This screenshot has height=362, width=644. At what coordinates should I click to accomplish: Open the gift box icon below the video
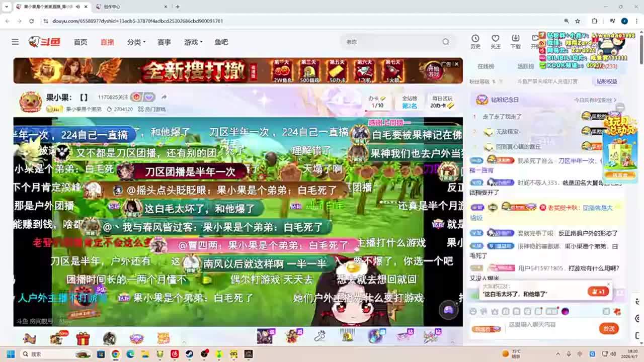pyautogui.click(x=83, y=338)
